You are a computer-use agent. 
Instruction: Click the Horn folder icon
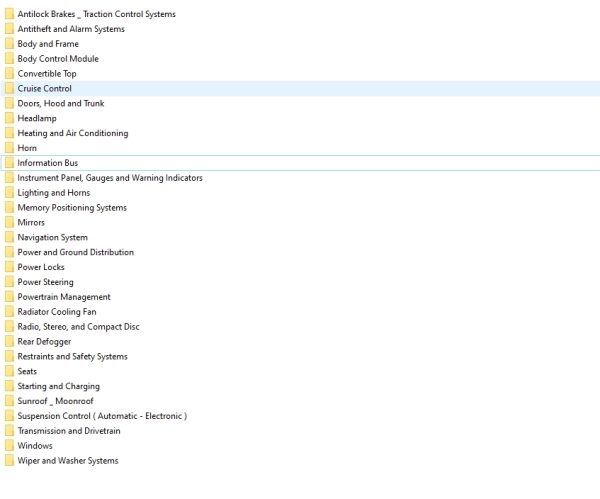pyautogui.click(x=10, y=148)
